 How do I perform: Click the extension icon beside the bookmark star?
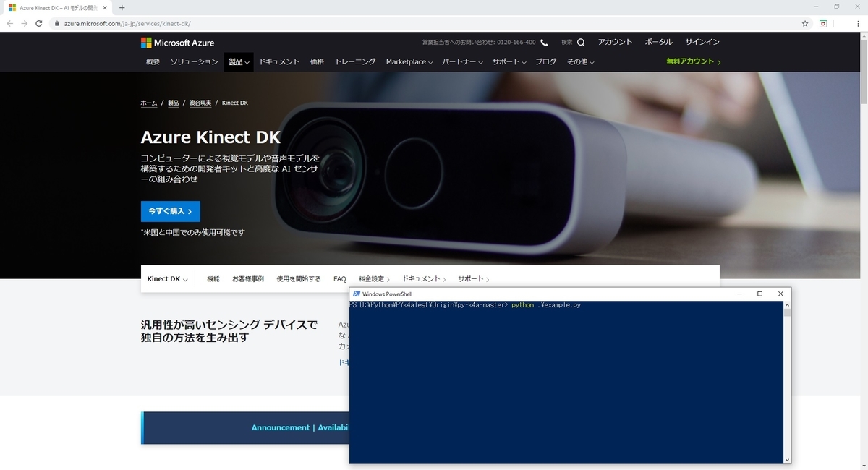[823, 23]
